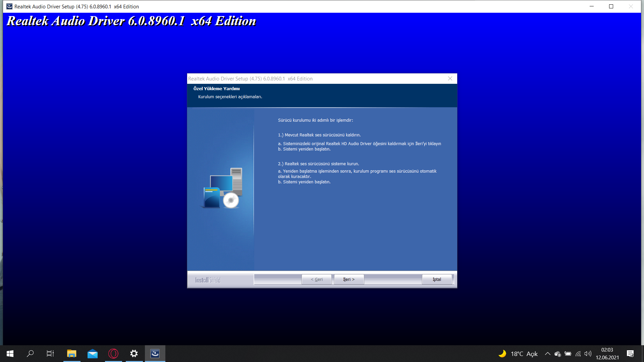Open the Mail app from taskbar

click(x=93, y=354)
